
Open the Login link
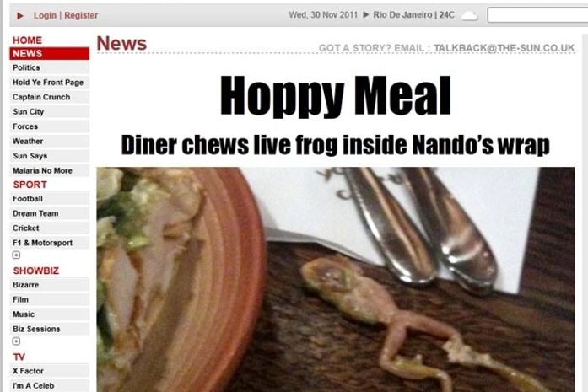coord(45,15)
